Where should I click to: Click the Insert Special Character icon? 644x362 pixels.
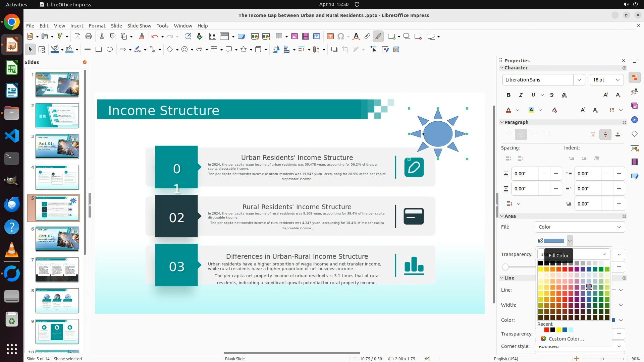[341, 37]
